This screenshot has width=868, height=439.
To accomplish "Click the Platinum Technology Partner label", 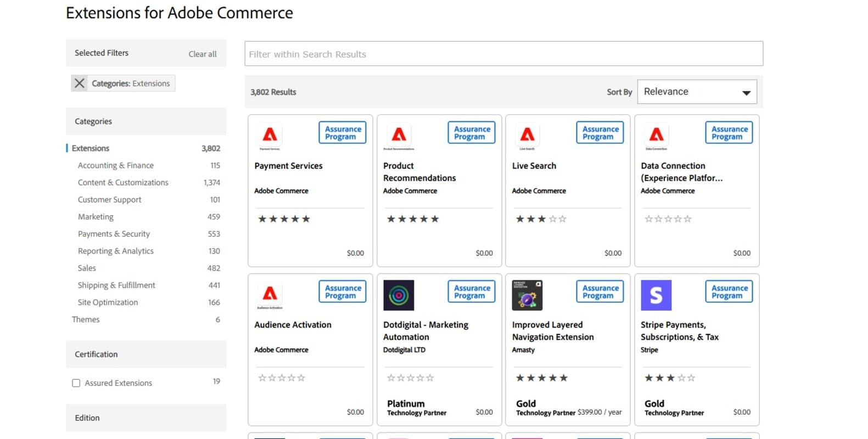I will pyautogui.click(x=417, y=408).
